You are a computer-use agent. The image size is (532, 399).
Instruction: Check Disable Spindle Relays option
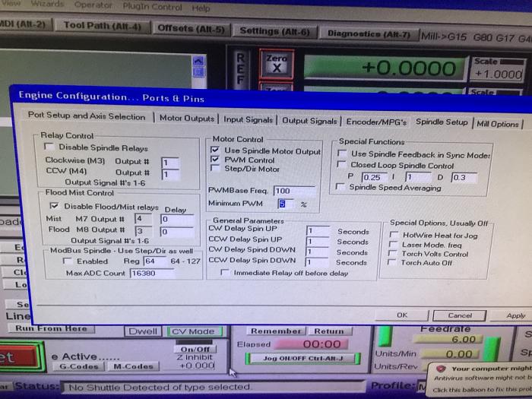49,147
